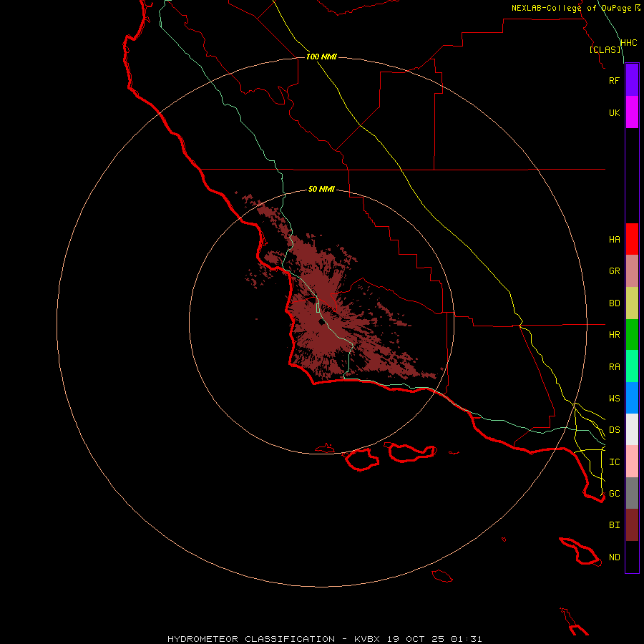Click the HA red legend swatch

pyautogui.click(x=632, y=239)
